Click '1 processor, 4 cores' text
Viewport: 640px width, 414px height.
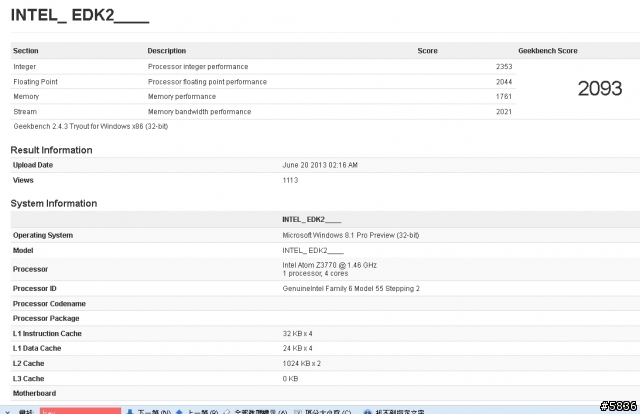point(315,273)
